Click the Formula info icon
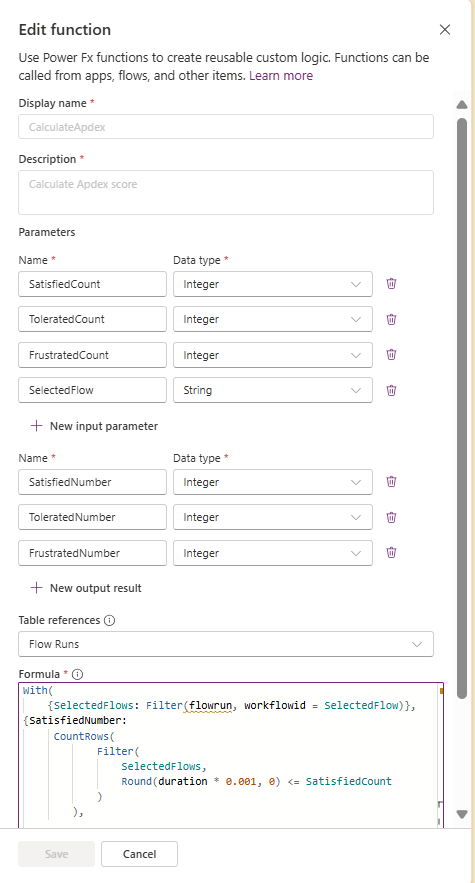The width and height of the screenshot is (475, 883). coord(78,674)
